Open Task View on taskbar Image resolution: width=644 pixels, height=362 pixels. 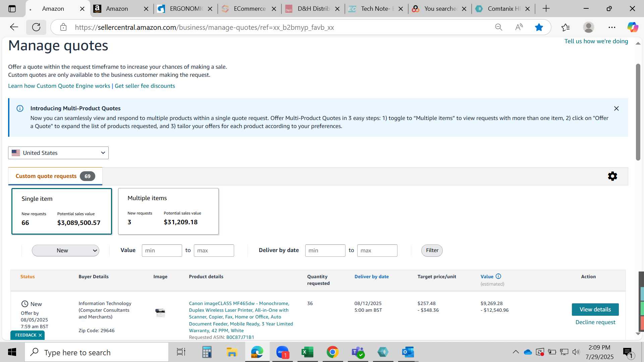(x=181, y=352)
